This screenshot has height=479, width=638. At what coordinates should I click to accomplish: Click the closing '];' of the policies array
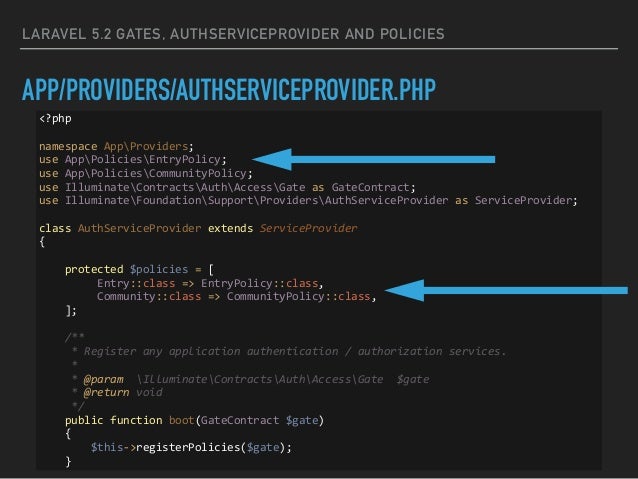point(71,311)
